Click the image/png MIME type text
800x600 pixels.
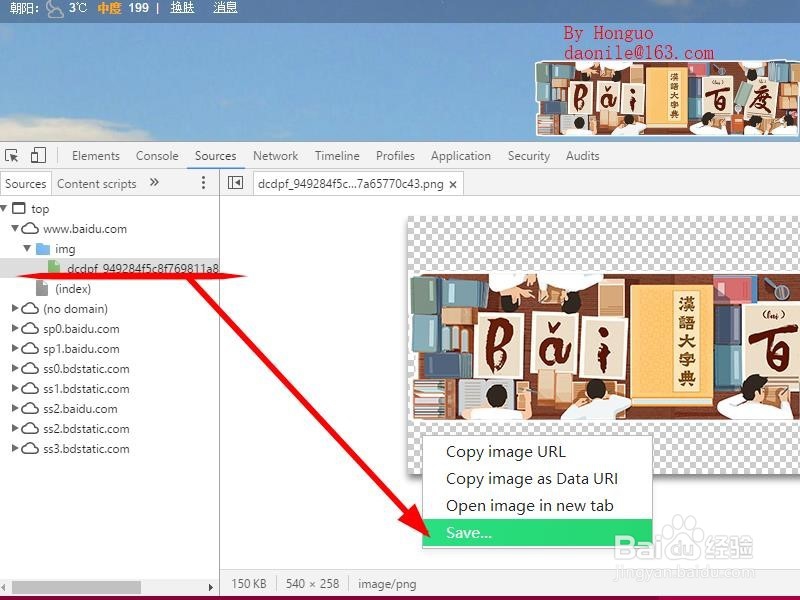coord(387,584)
